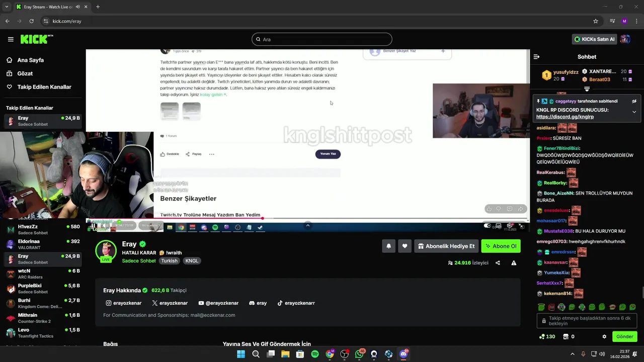Show hidden tray icons chevron

[x=572, y=354]
